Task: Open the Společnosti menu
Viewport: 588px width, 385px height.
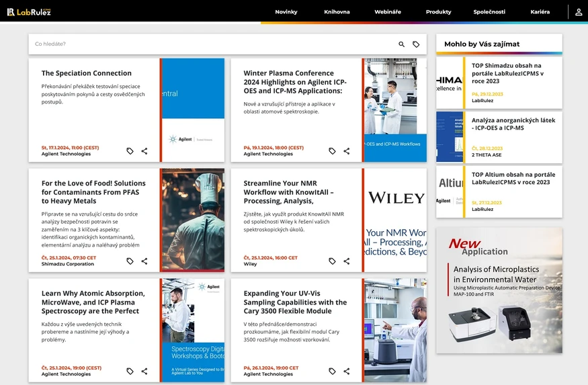Action: [x=489, y=12]
